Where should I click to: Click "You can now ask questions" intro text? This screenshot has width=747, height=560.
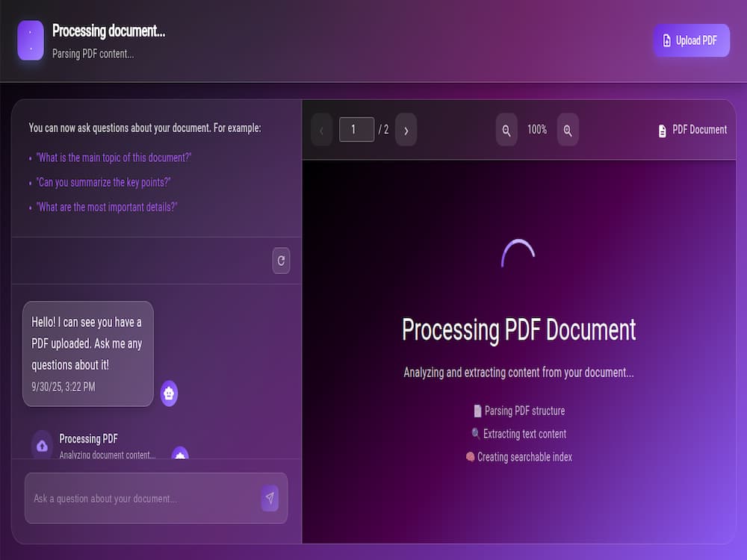(x=145, y=128)
